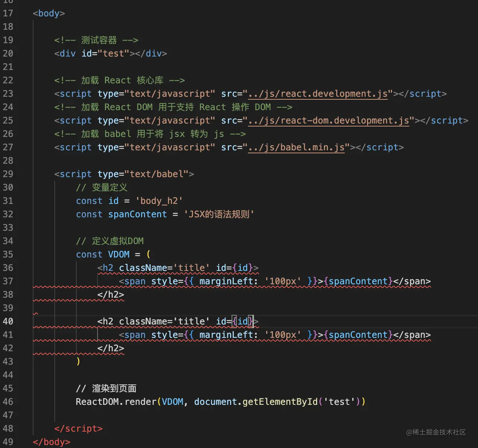This screenshot has width=478, height=448.
Task: Click line number 46 in the gutter
Action: tap(8, 402)
